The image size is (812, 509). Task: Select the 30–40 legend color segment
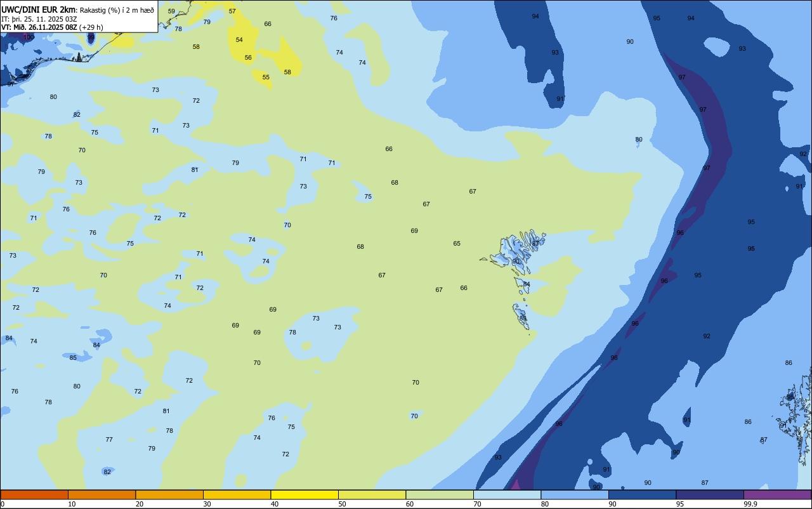[x=237, y=494]
